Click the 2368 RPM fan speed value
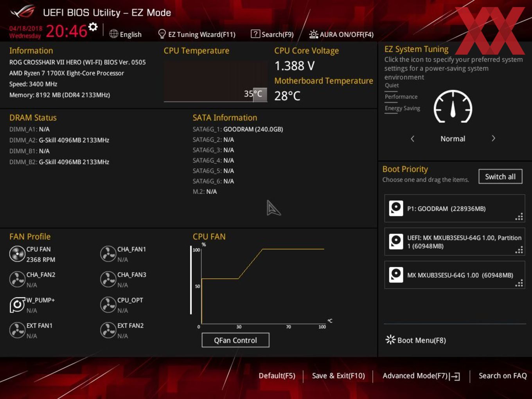Viewport: 532px width, 399px height. tap(41, 260)
